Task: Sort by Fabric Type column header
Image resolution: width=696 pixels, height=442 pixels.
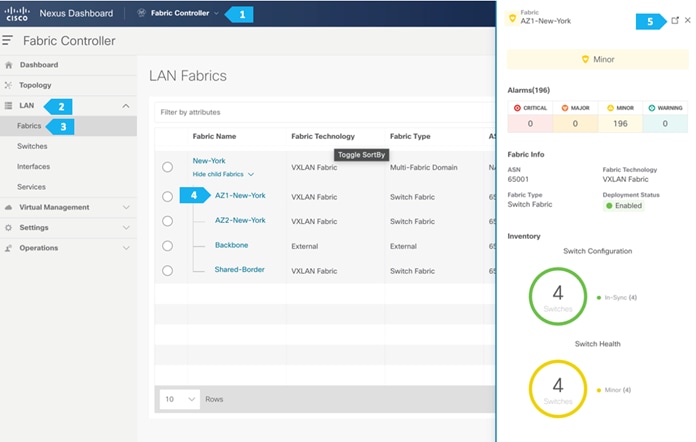Action: pyautogui.click(x=410, y=136)
